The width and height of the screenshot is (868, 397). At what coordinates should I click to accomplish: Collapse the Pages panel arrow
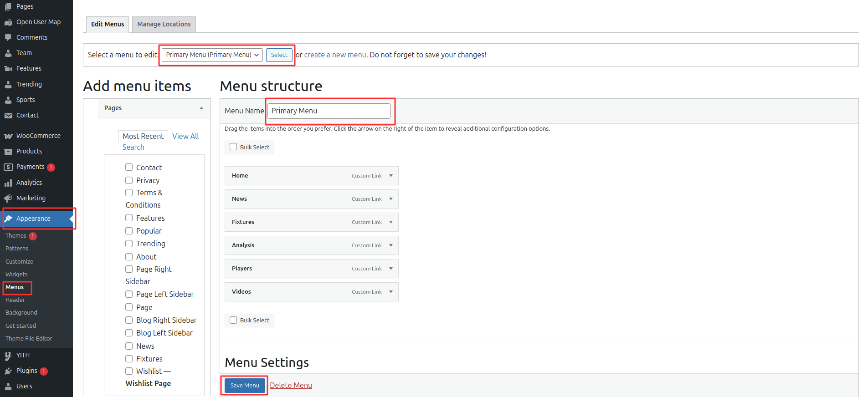coord(201,108)
